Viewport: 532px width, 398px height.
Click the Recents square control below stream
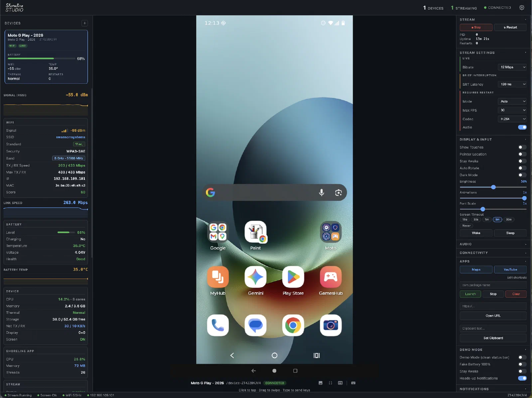[295, 371]
